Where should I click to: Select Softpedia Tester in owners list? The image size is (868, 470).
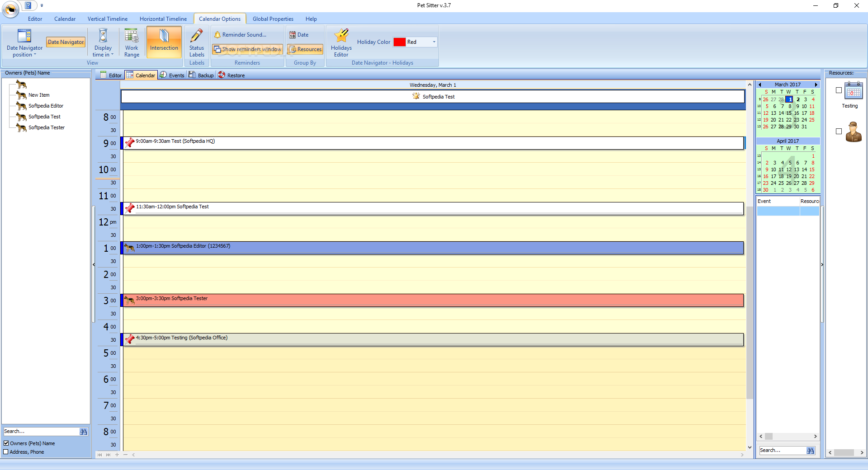(47, 127)
